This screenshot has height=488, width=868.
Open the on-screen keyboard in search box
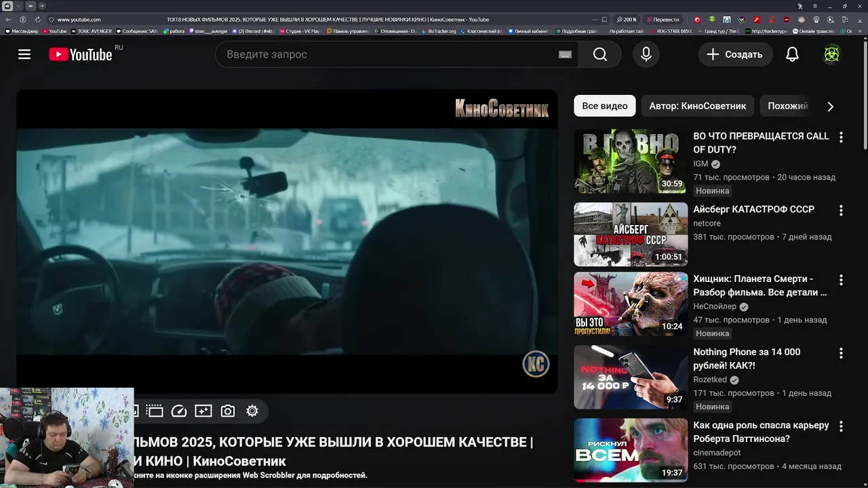(x=565, y=54)
